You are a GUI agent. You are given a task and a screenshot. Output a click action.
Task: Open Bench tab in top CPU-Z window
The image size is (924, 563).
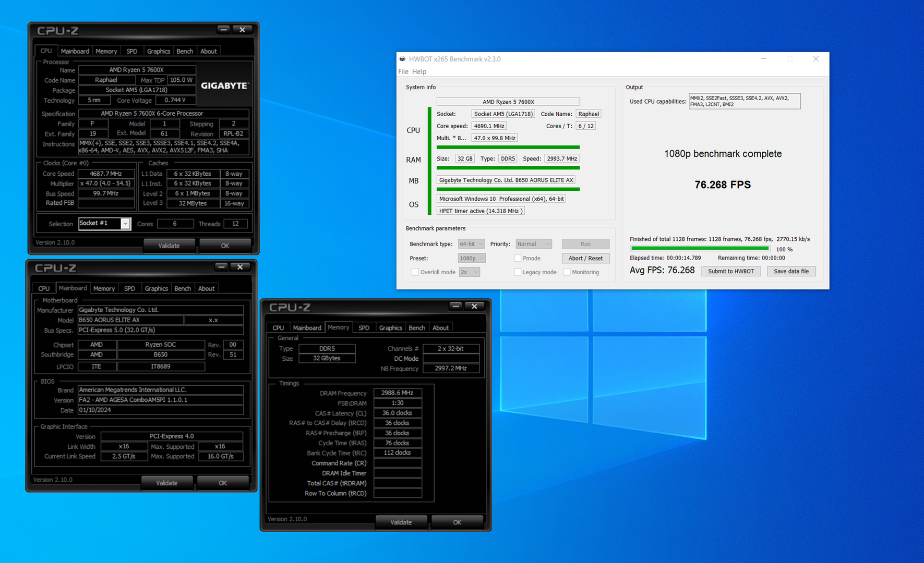point(185,51)
